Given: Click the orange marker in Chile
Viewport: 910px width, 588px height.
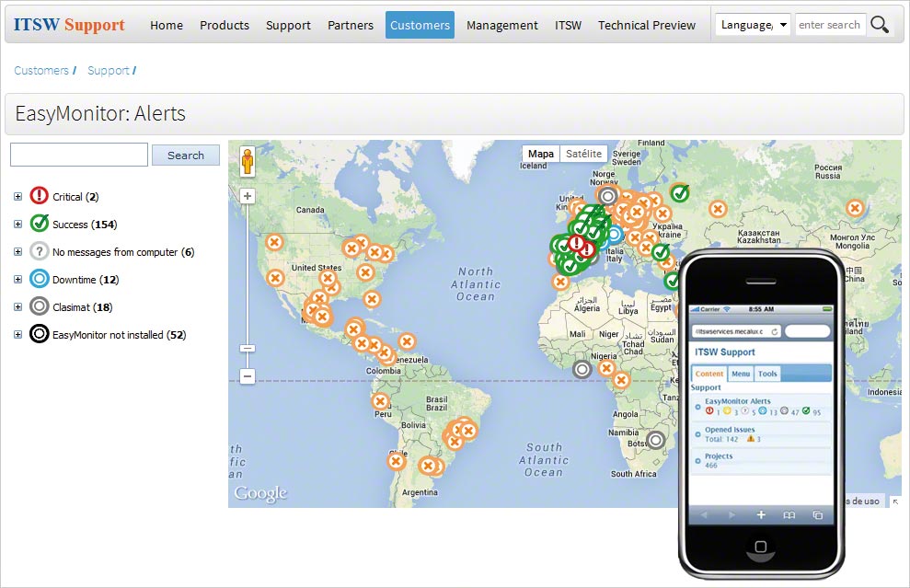Looking at the screenshot, I should tap(396, 461).
